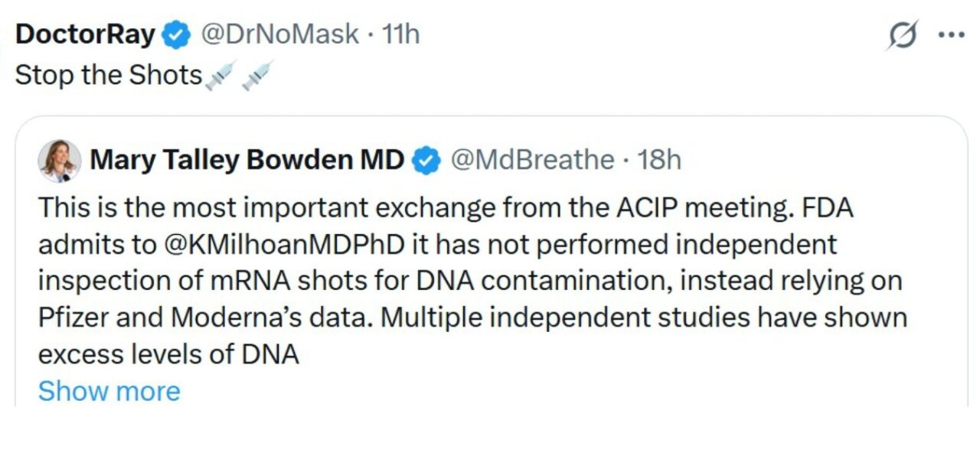Click the 'excess levels of DNA' text
The image size is (980, 456).
click(168, 354)
